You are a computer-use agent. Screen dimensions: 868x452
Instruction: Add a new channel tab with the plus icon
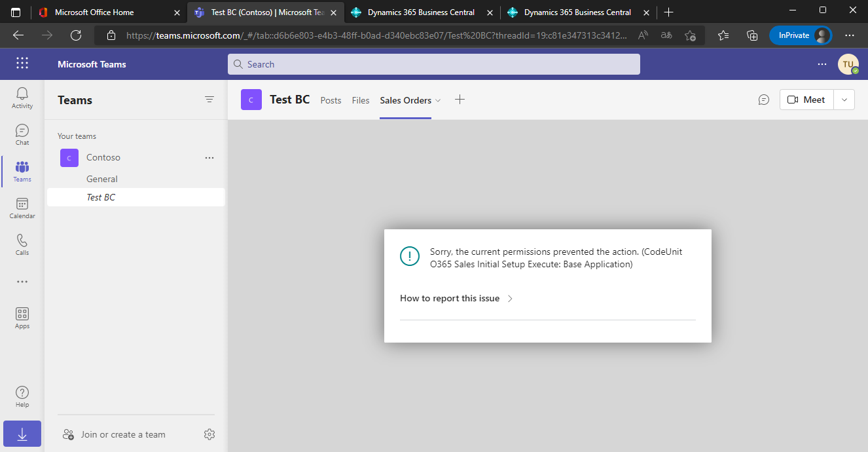pyautogui.click(x=460, y=100)
